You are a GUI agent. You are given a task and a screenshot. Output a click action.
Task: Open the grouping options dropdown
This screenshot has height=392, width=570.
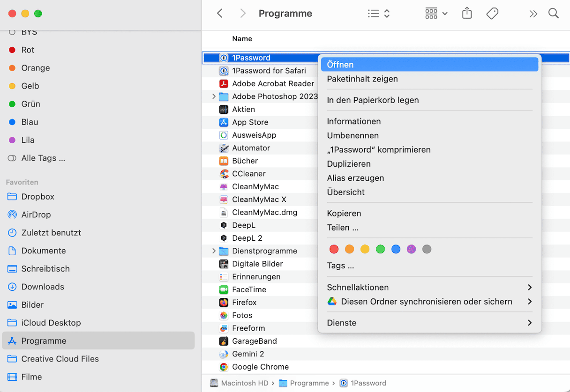[436, 14]
